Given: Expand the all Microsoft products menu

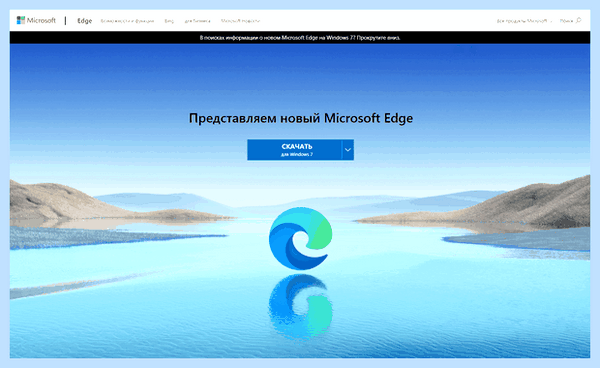Looking at the screenshot, I should [524, 21].
